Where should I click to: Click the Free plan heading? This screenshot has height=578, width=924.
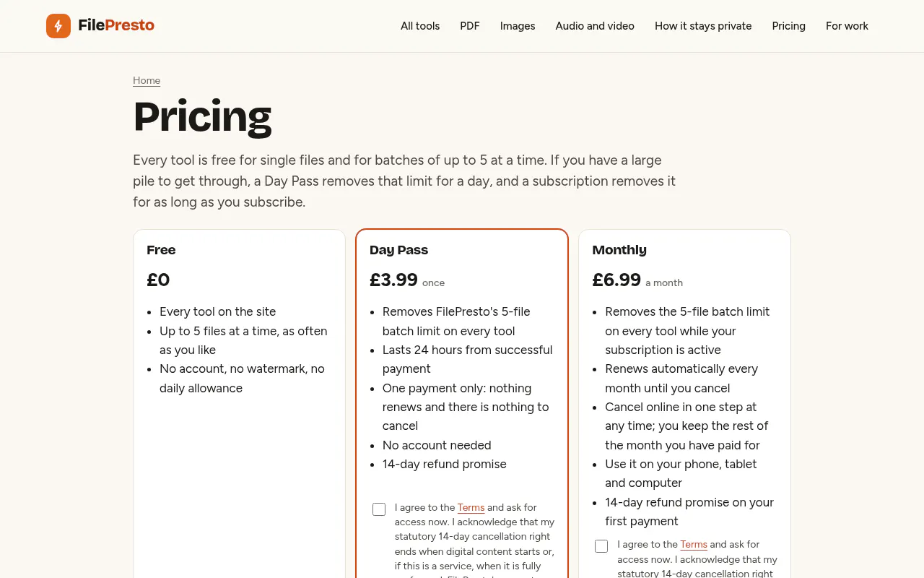click(161, 250)
